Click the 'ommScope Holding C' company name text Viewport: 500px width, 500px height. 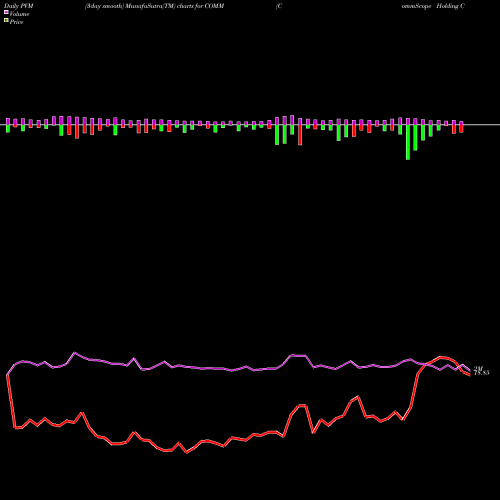click(433, 6)
